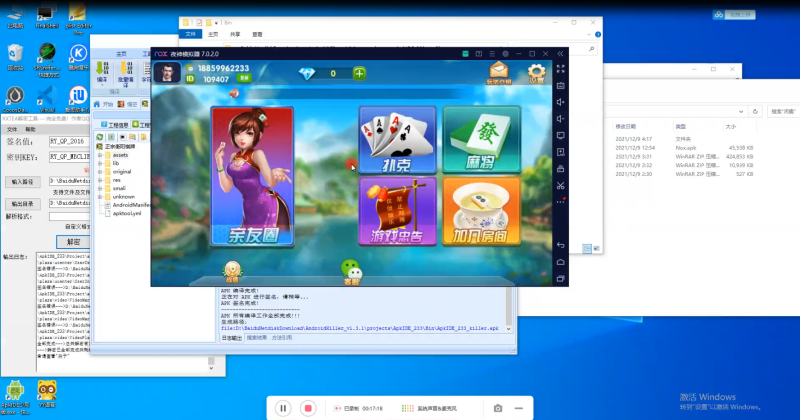Expand the assets folder in AndroidKiller tree
Image resolution: width=800 pixels, height=420 pixels.
[100, 155]
